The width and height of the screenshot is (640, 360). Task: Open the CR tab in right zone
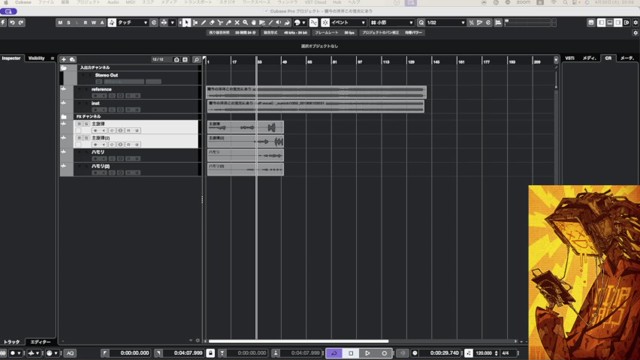coord(608,58)
